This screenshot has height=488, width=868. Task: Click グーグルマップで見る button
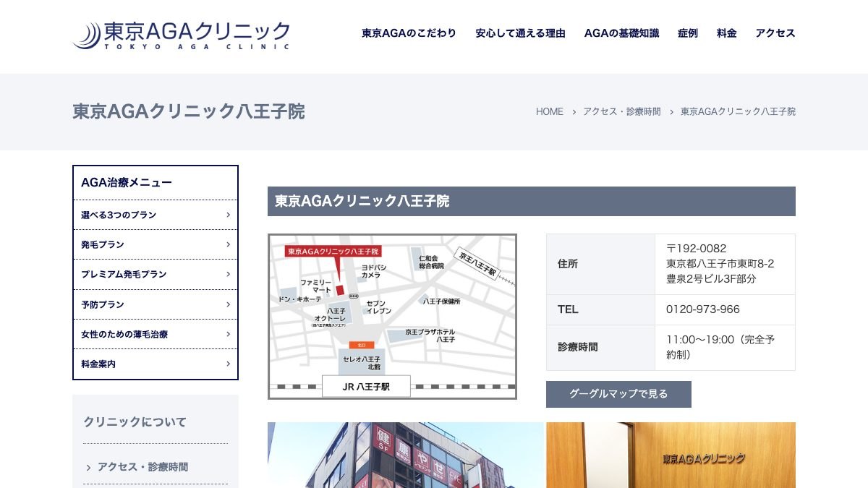coord(618,394)
